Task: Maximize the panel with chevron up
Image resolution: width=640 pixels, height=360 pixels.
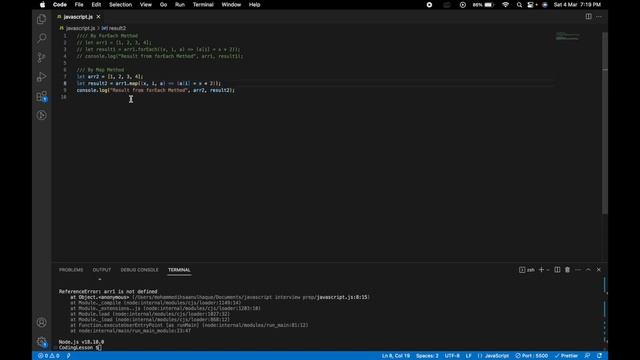Action: point(588,270)
